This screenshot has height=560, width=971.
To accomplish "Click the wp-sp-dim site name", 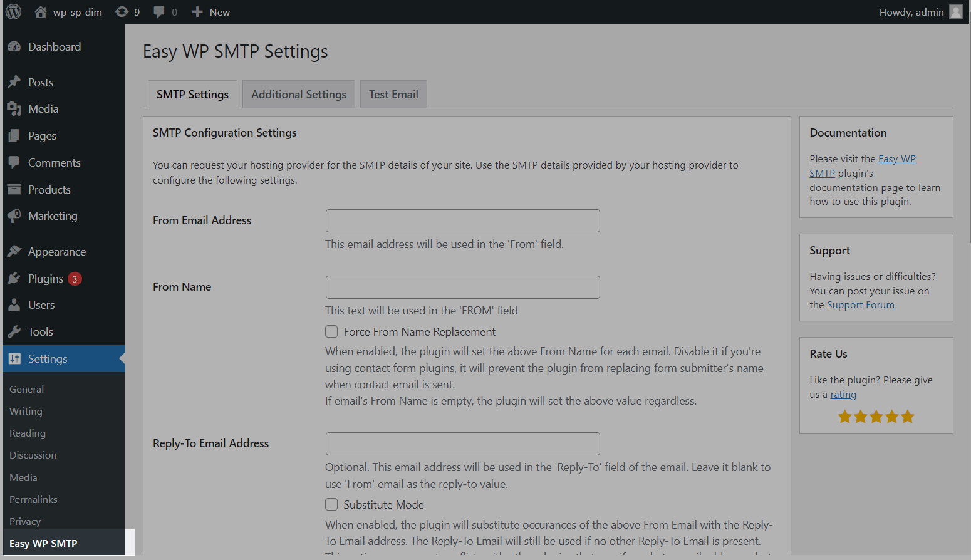I will (77, 12).
